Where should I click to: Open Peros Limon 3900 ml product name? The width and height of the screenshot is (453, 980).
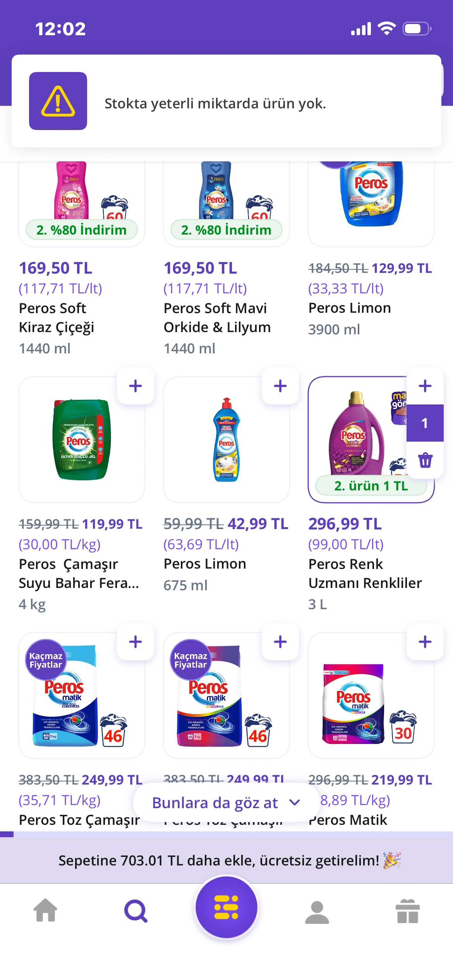tap(350, 308)
